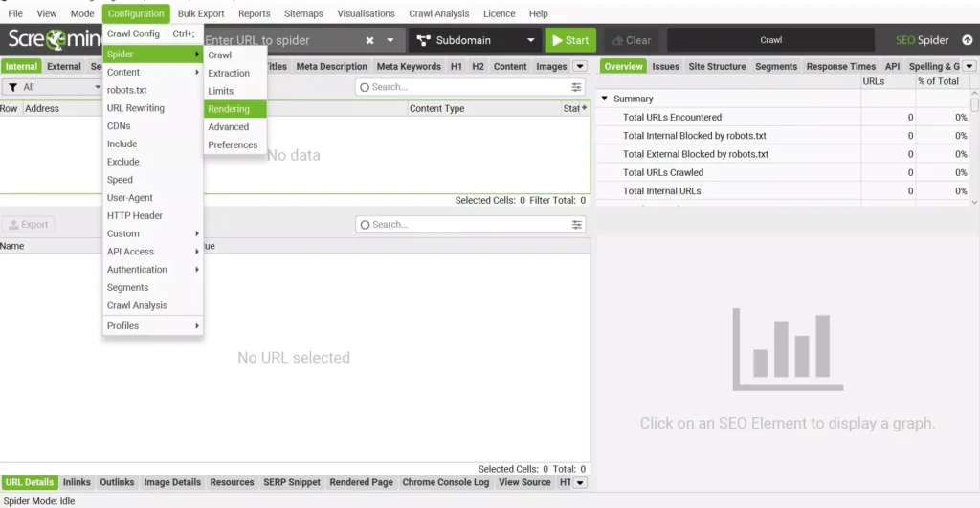Select Extraction in Spider submenu

point(235,73)
